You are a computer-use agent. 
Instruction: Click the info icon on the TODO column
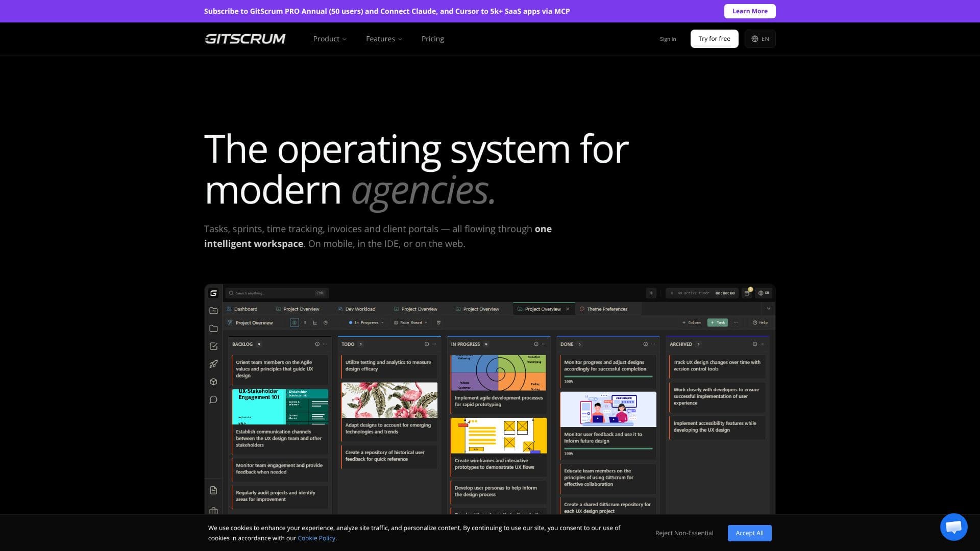[427, 344]
